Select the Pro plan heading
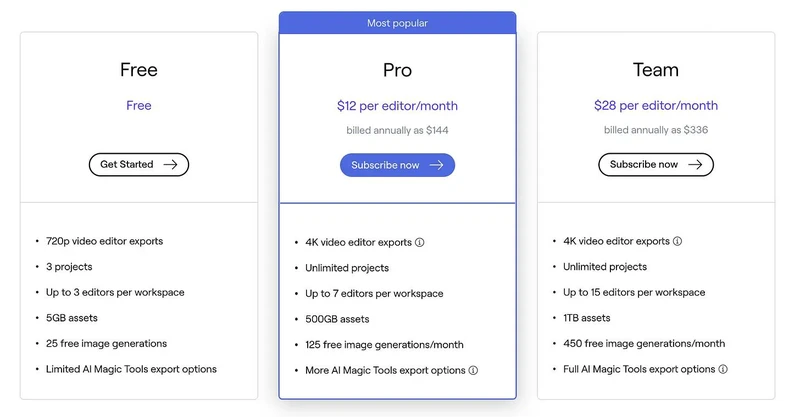 tap(397, 70)
